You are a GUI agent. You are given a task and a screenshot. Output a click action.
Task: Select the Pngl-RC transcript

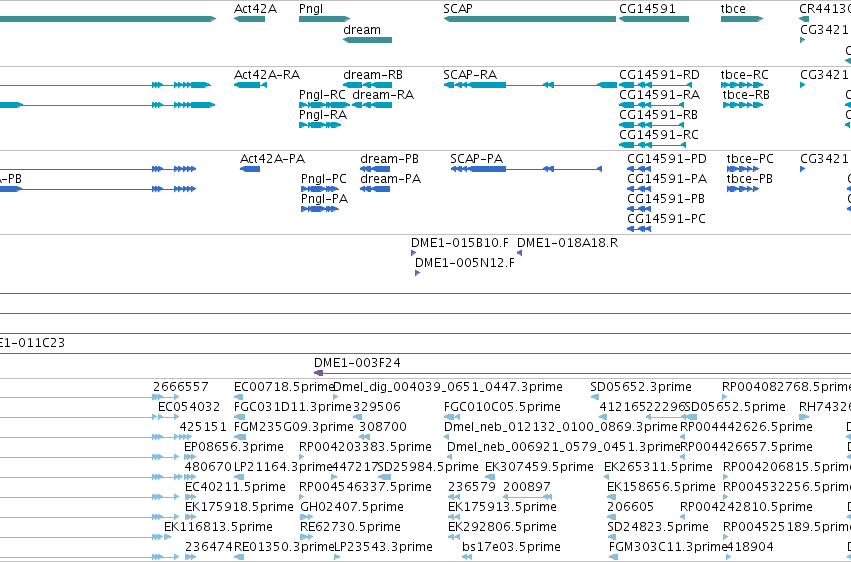coord(325,105)
